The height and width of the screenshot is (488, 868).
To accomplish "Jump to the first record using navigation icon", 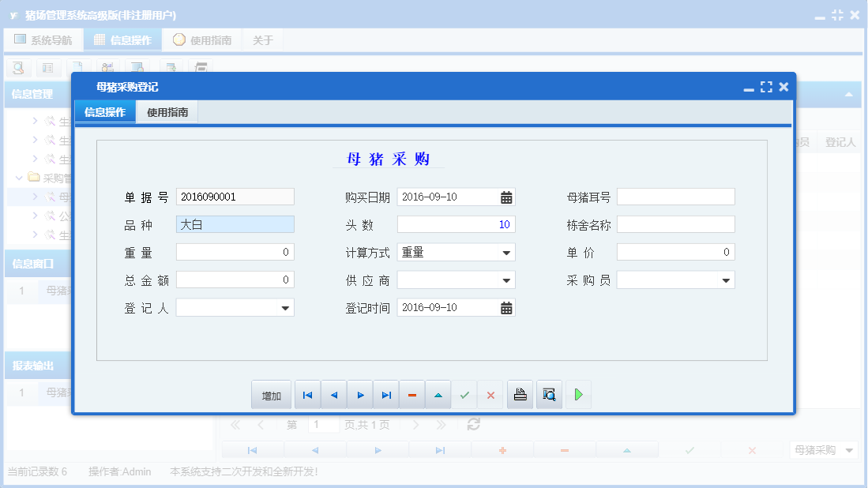I will click(307, 394).
